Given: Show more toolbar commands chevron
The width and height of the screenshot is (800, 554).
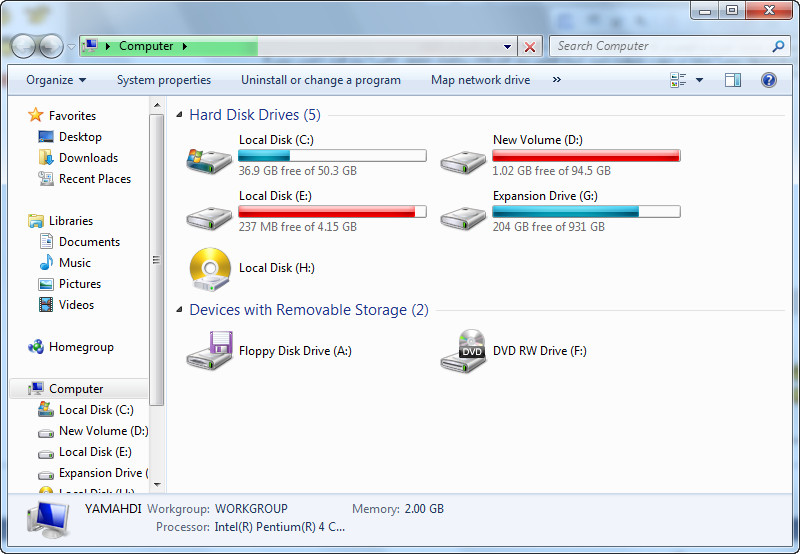Looking at the screenshot, I should 557,80.
